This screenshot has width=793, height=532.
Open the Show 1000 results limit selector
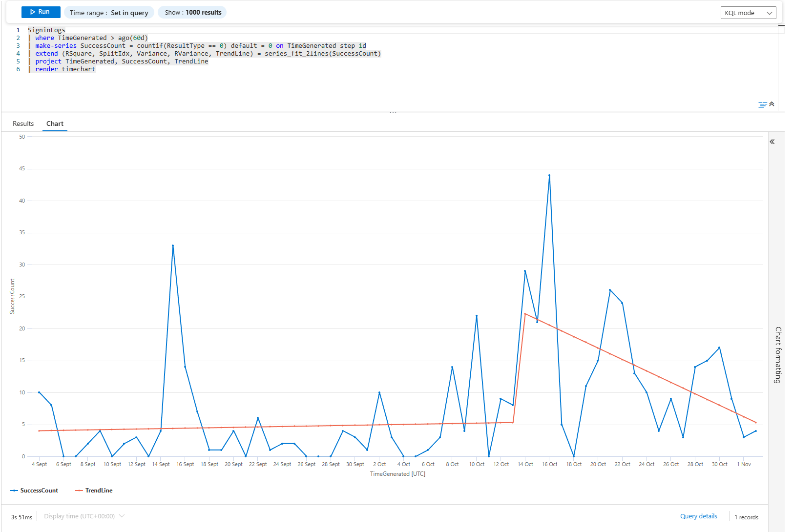coord(192,13)
